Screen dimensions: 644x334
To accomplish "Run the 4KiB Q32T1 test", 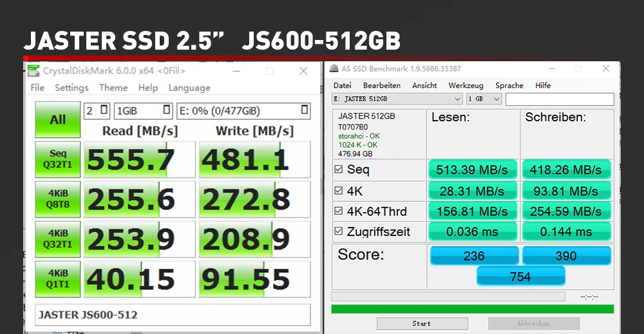I will pos(57,239).
